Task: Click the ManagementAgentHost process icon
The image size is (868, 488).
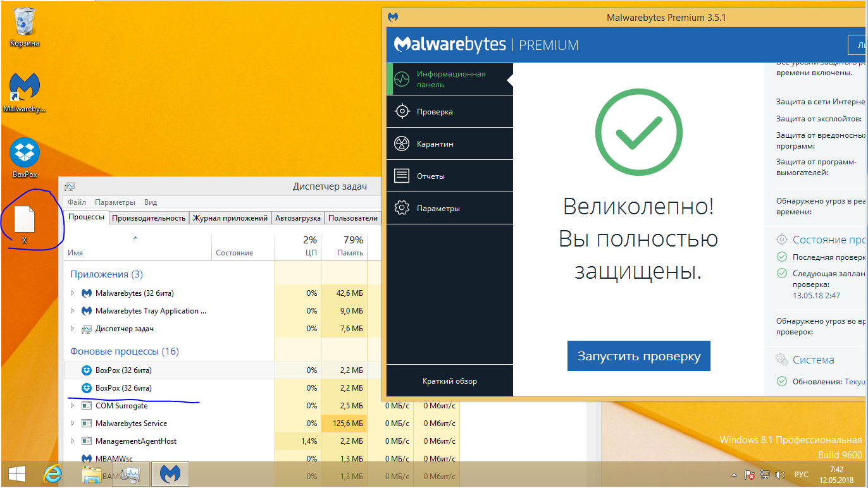Action: point(87,441)
